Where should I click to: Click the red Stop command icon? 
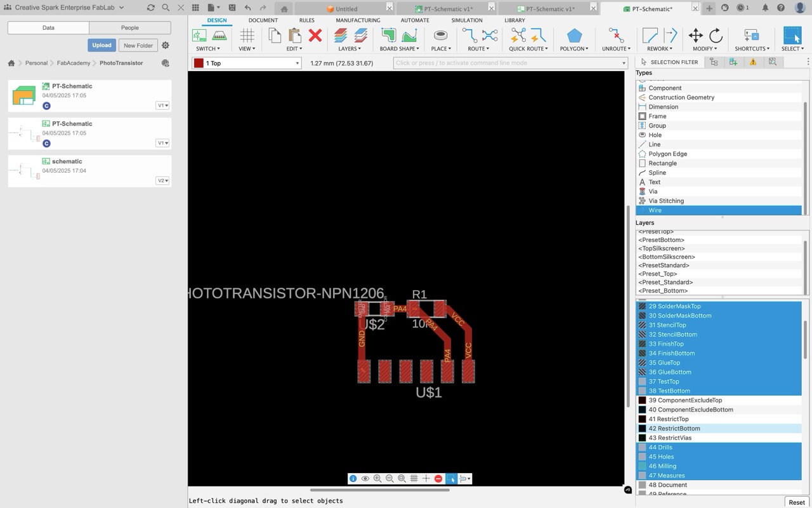pos(438,479)
